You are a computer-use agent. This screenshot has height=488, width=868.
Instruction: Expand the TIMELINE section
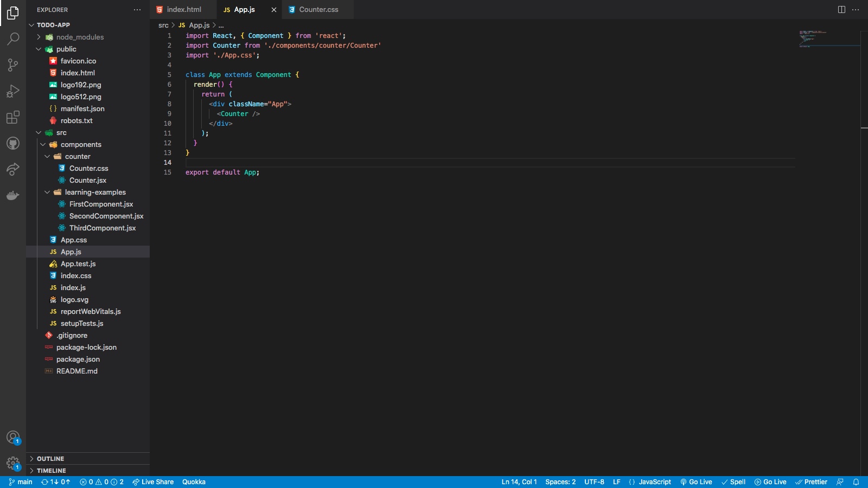coord(88,471)
